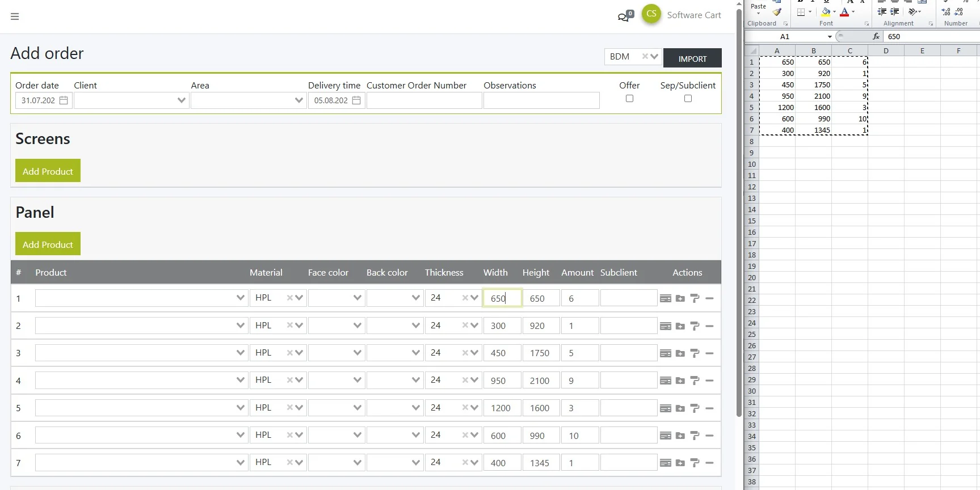Image resolution: width=980 pixels, height=490 pixels.
Task: Click paint roller icon in row 6
Action: [x=695, y=436]
